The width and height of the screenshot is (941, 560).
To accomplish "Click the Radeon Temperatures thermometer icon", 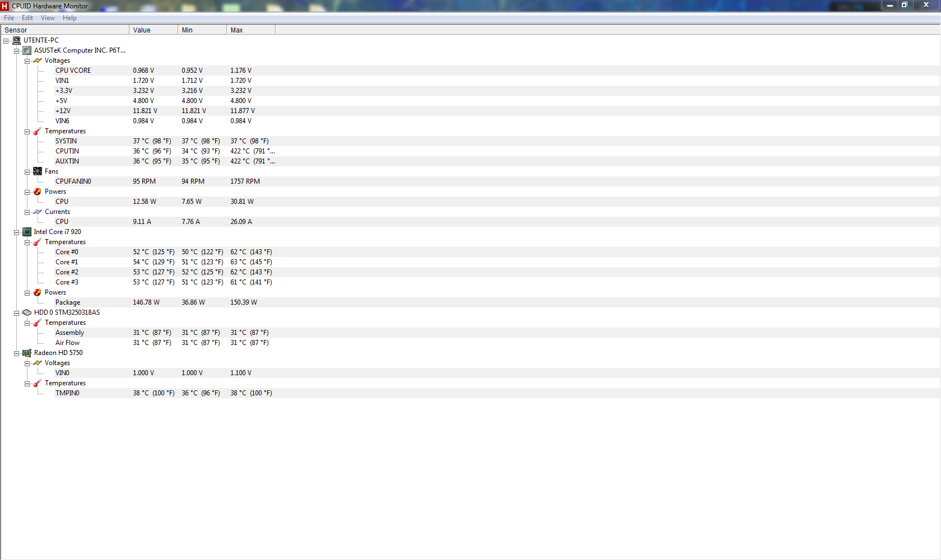I will tap(38, 383).
